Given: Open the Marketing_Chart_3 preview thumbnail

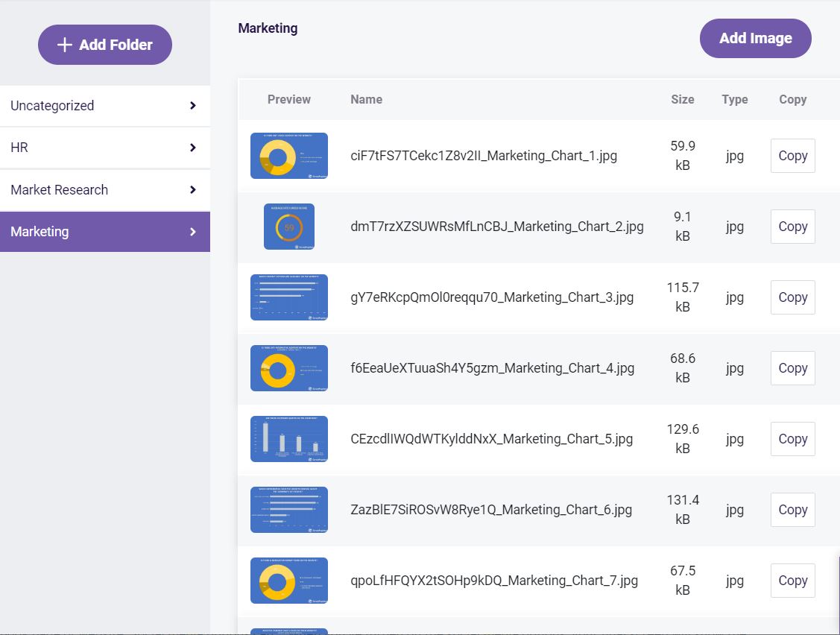Looking at the screenshot, I should (x=289, y=297).
